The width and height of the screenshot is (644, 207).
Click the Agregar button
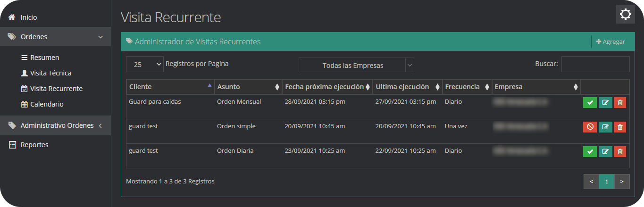(611, 41)
